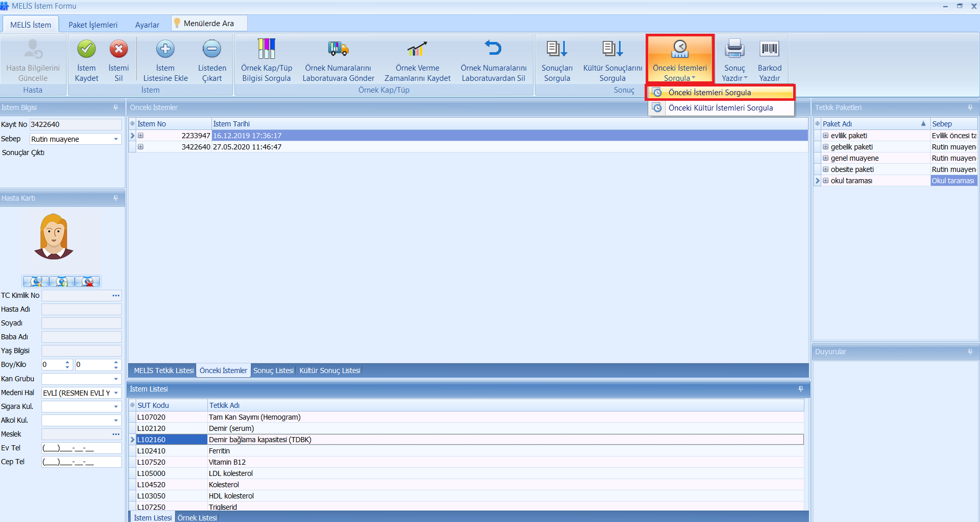Click the webcam refresh photo button
Image resolution: width=980 pixels, height=522 pixels.
tap(62, 281)
